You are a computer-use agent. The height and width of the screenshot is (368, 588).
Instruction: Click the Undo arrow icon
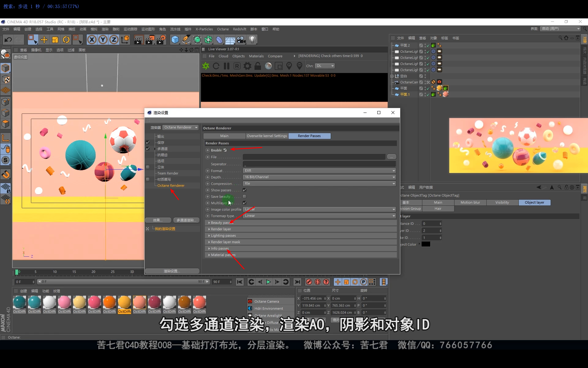pos(8,40)
